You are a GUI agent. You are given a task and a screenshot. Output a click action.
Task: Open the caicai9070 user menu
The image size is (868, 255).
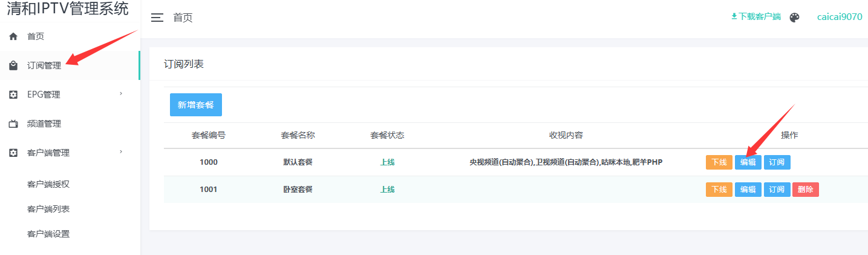(x=840, y=17)
